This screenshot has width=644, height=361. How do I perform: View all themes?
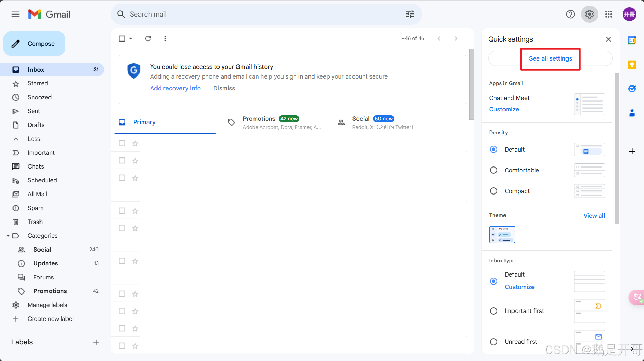point(594,216)
